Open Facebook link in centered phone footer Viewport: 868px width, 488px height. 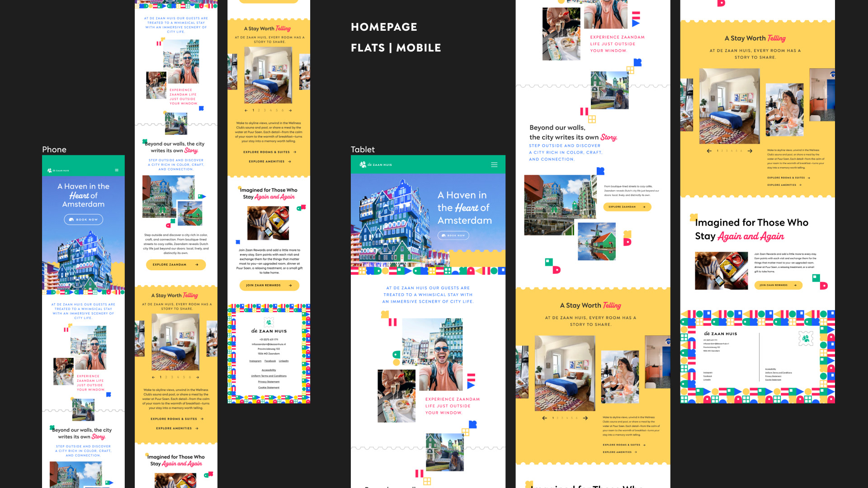[x=270, y=361]
